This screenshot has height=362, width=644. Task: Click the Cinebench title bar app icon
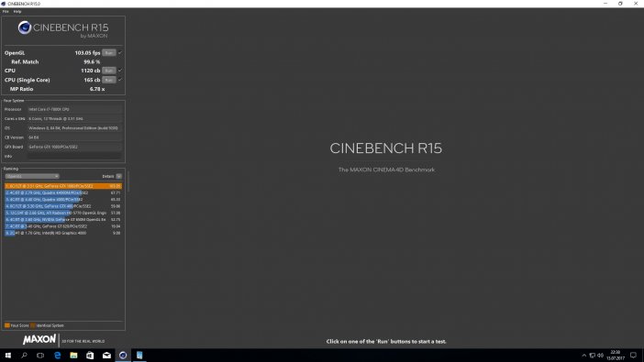click(4, 4)
